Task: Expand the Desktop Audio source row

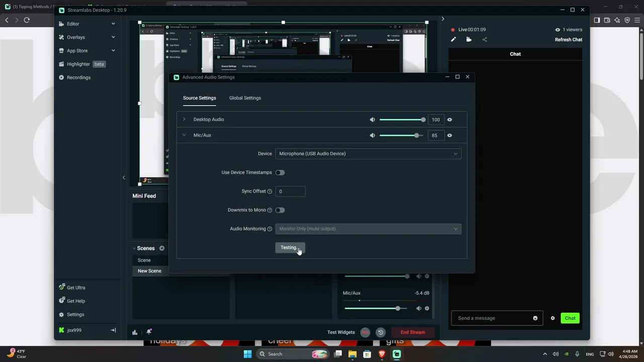Action: pyautogui.click(x=184, y=119)
